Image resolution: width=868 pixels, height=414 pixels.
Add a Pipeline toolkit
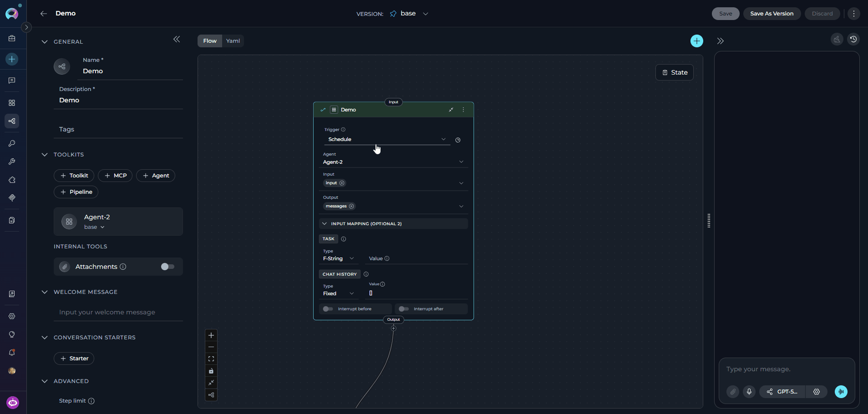tap(76, 192)
